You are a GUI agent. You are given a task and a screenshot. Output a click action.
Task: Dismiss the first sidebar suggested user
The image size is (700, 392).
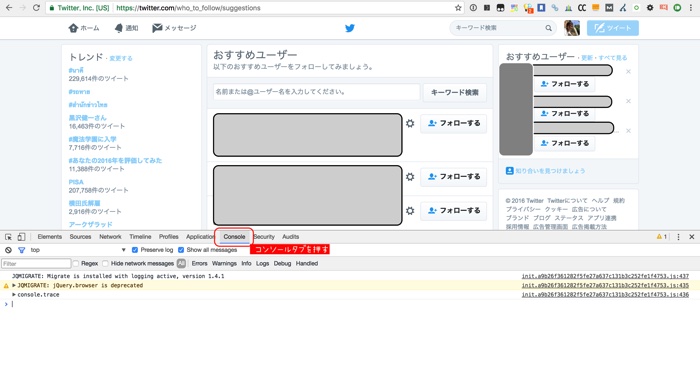coord(628,71)
